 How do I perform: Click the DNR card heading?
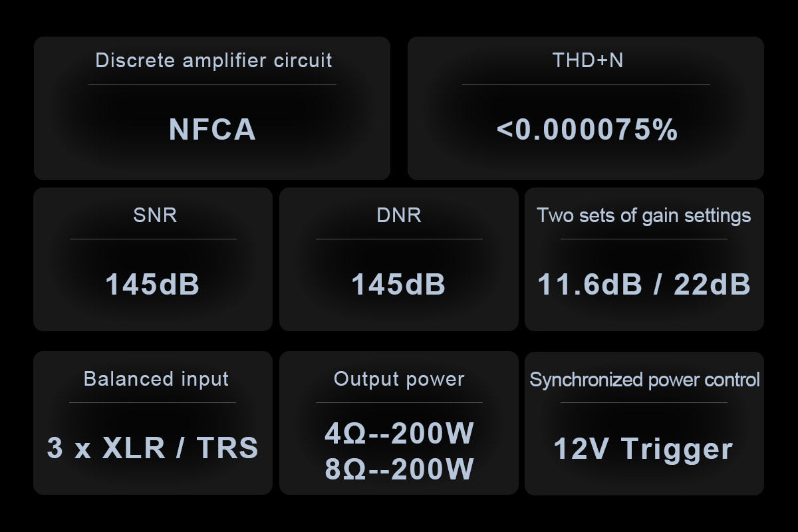click(x=399, y=215)
